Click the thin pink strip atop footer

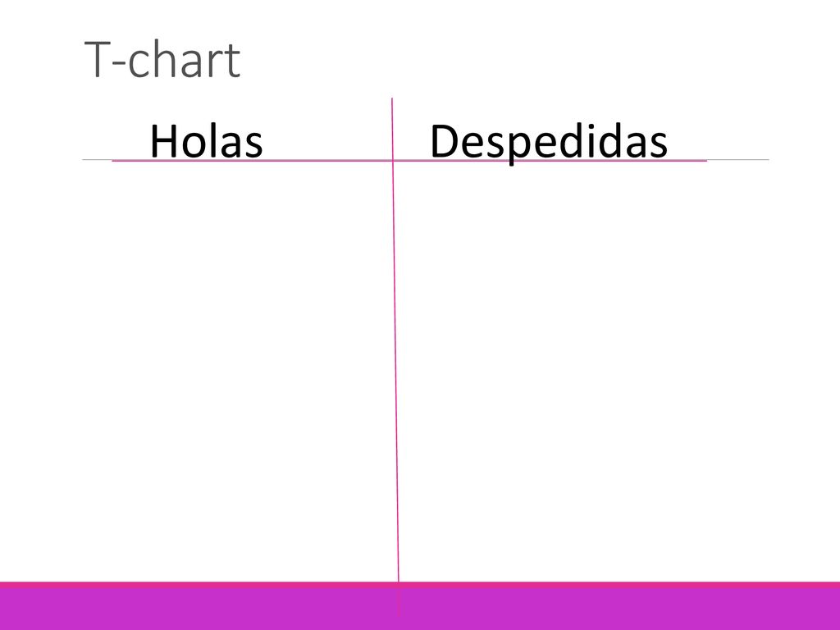point(420,585)
